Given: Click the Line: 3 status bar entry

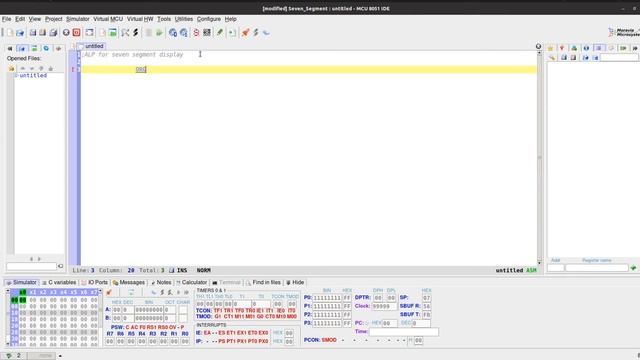Looking at the screenshot, I should pos(83,270).
